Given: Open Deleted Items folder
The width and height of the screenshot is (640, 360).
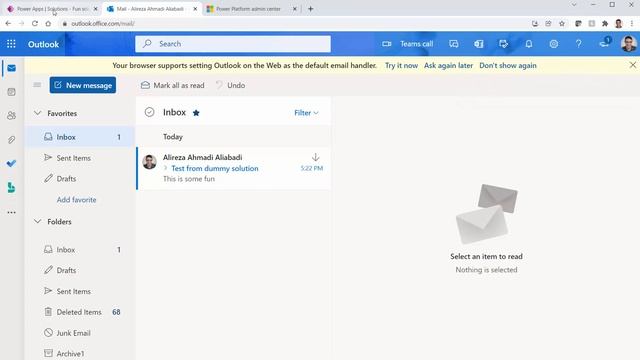Looking at the screenshot, I should 80,312.
